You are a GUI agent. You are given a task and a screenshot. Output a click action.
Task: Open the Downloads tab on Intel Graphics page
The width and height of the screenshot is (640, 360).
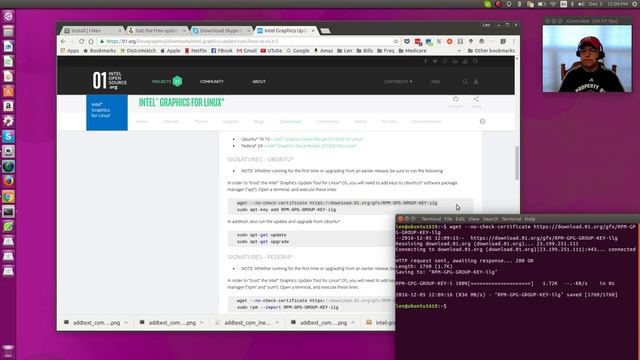coord(290,122)
